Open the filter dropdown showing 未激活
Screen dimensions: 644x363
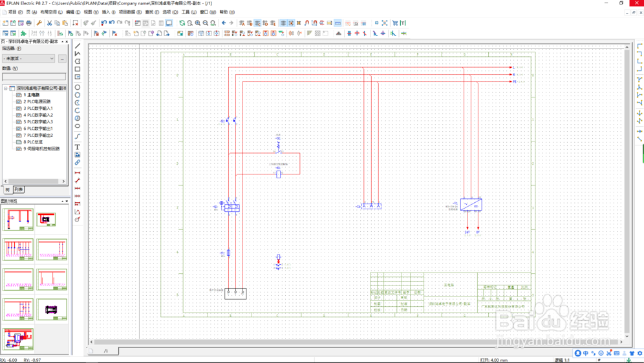pyautogui.click(x=28, y=58)
